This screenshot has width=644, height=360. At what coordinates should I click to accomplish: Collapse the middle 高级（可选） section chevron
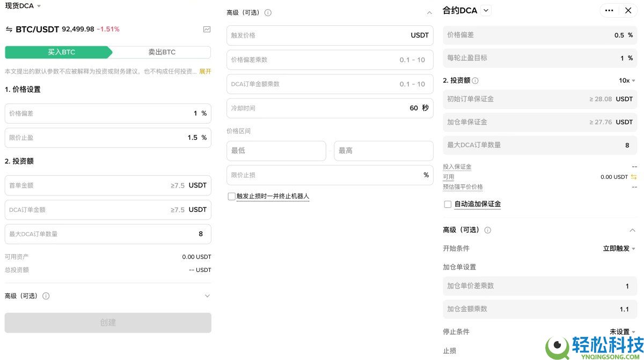(x=429, y=11)
